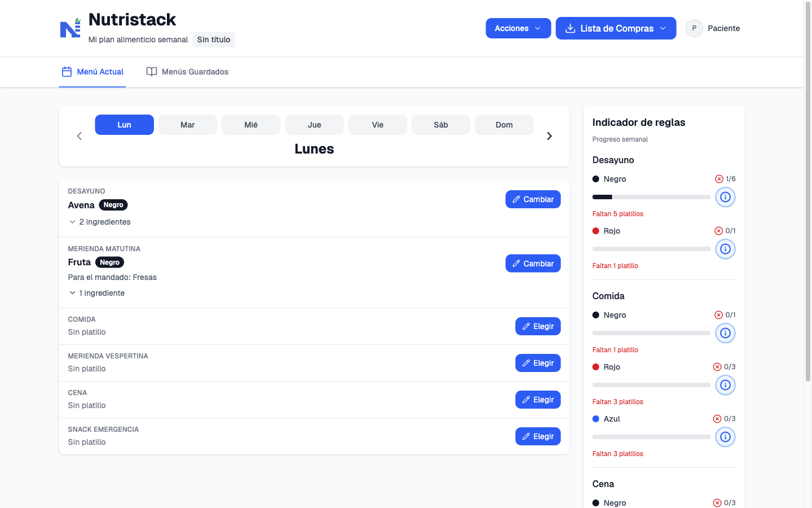Open info for Comida Azul rule
Viewport: 812px width, 508px height.
click(725, 437)
